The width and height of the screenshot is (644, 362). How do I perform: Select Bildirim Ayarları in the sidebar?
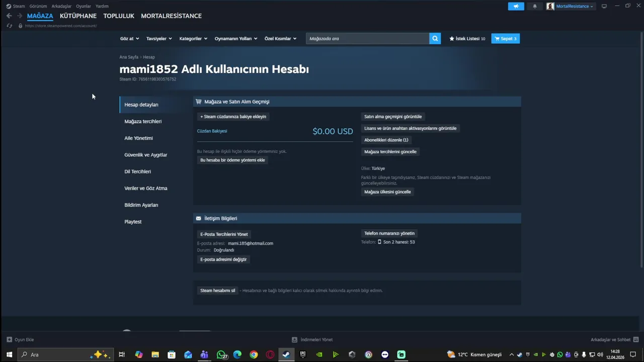(141, 205)
